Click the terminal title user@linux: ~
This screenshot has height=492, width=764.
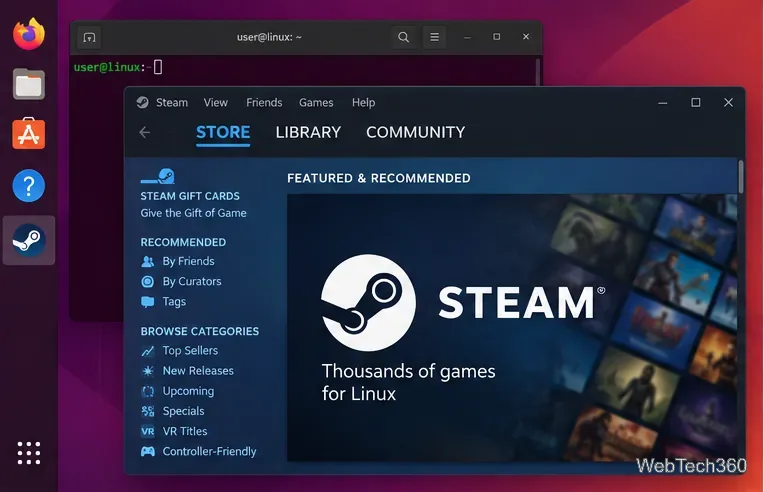tap(269, 37)
